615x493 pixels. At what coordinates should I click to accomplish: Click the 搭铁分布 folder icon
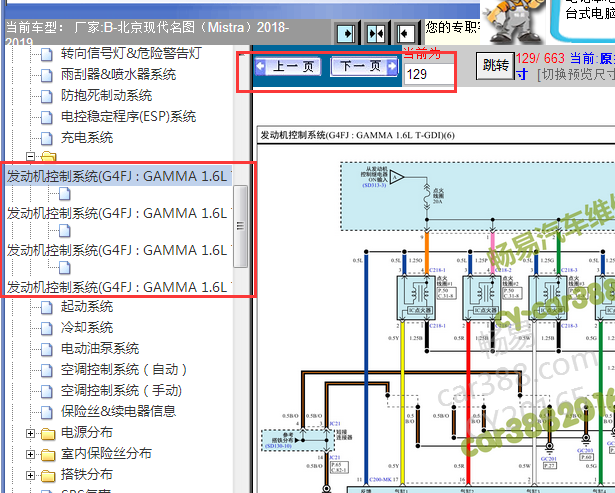pyautogui.click(x=48, y=476)
